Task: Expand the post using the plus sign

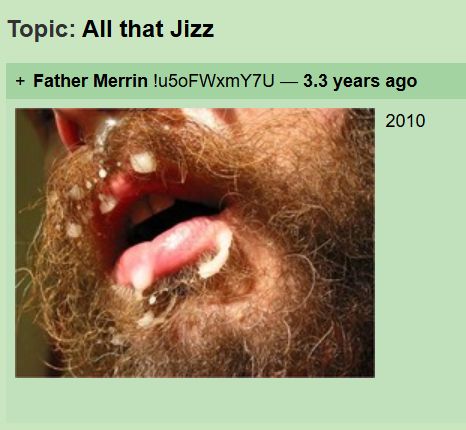Action: [x=20, y=81]
